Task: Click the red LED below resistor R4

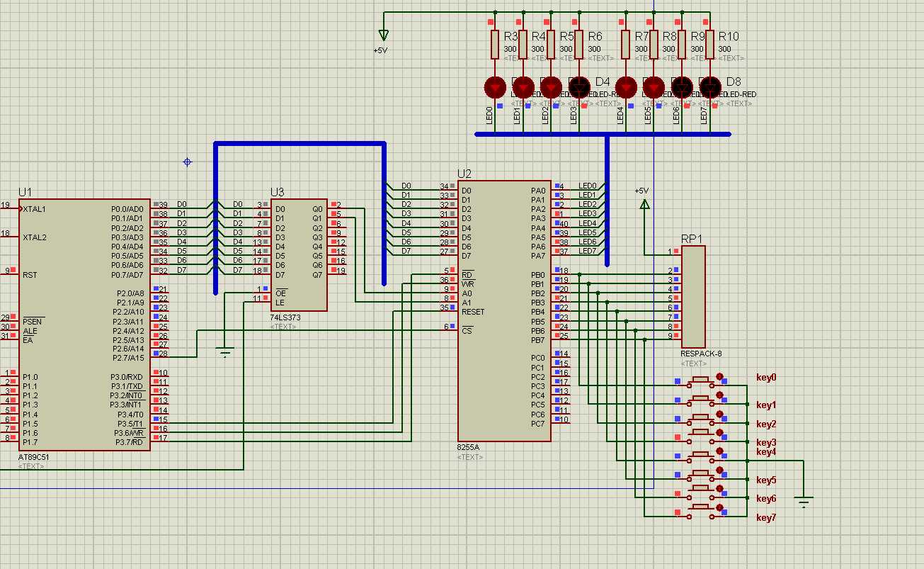Action: click(523, 87)
